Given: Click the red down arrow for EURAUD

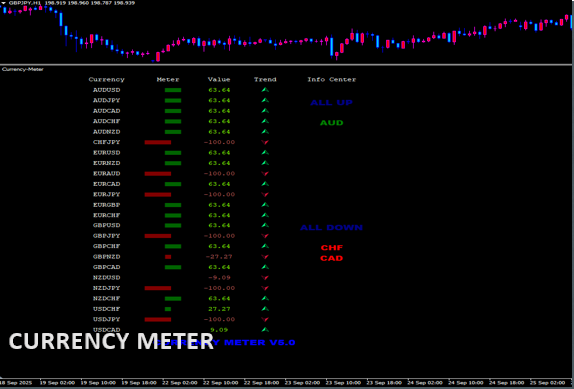Looking at the screenshot, I should 265,173.
